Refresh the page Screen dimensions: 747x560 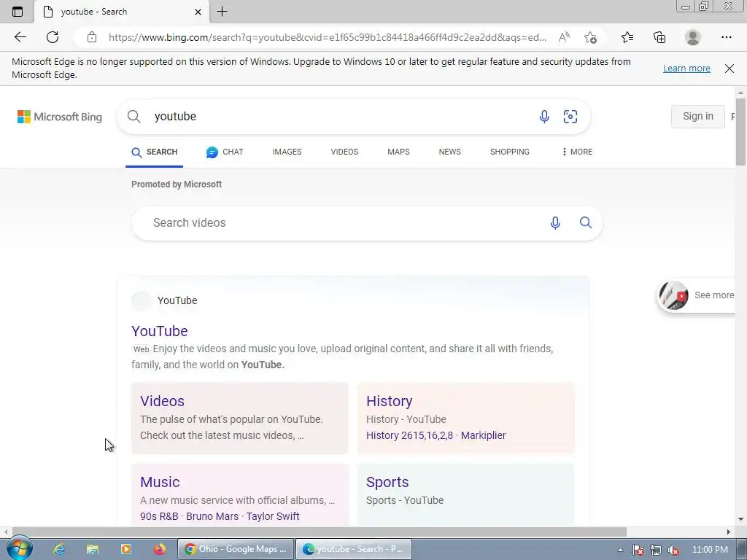(53, 37)
